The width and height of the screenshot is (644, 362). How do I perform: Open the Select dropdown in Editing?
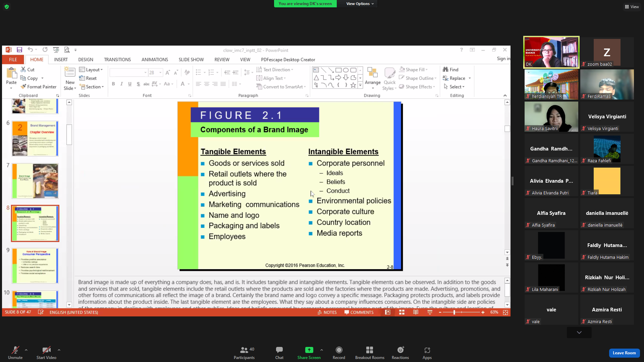pos(454,86)
